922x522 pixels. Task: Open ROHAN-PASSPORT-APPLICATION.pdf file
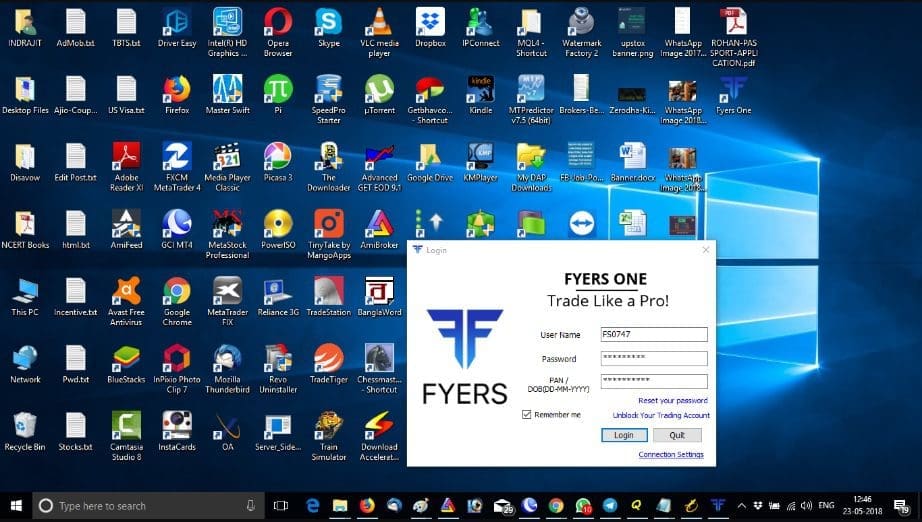point(734,38)
